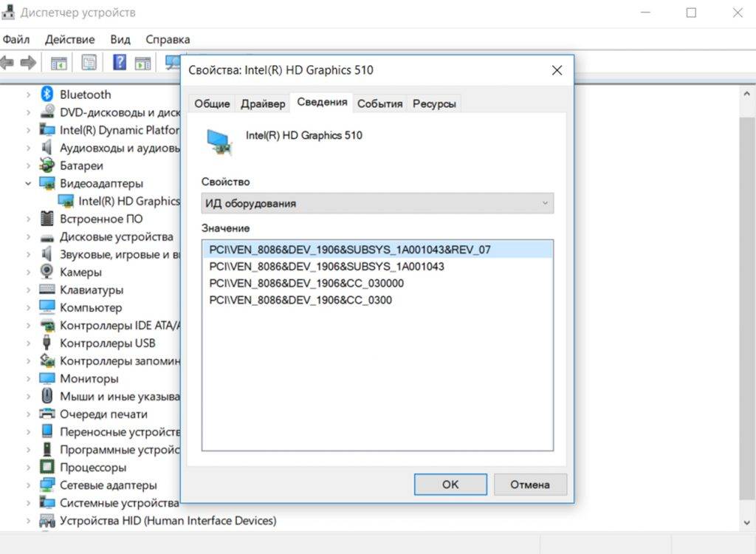The height and width of the screenshot is (554, 756).
Task: Click the Bluetooth category icon
Action: coord(47,95)
